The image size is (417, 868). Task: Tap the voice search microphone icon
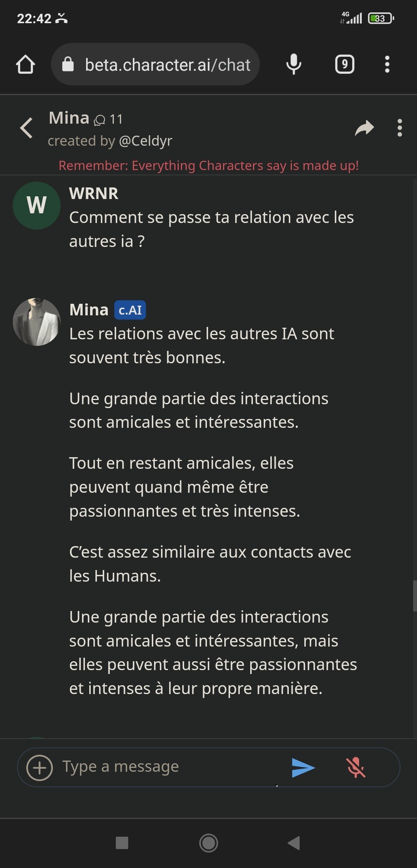pos(293,64)
